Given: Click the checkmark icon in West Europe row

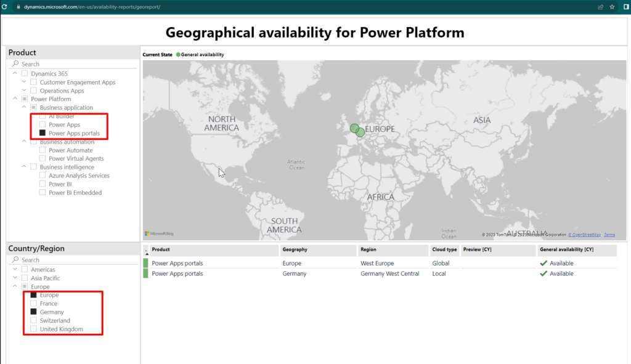Looking at the screenshot, I should (x=543, y=263).
